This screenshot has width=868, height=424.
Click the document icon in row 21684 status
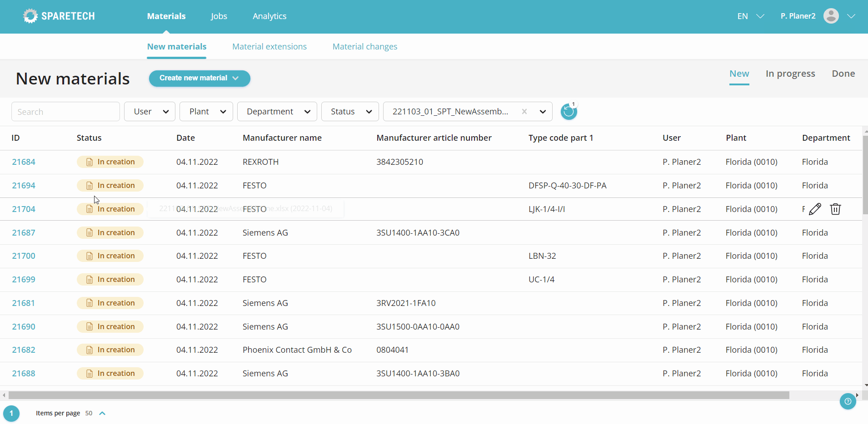[x=90, y=162]
